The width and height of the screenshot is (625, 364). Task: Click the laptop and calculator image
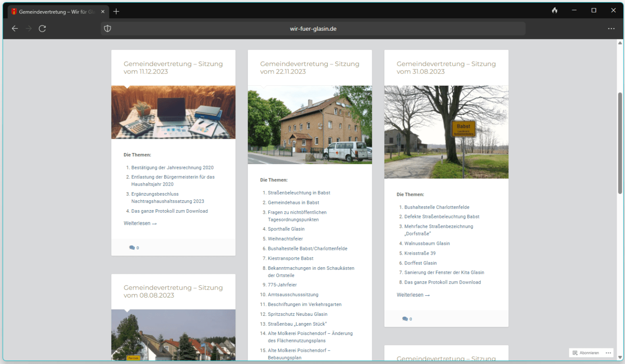pyautogui.click(x=173, y=112)
